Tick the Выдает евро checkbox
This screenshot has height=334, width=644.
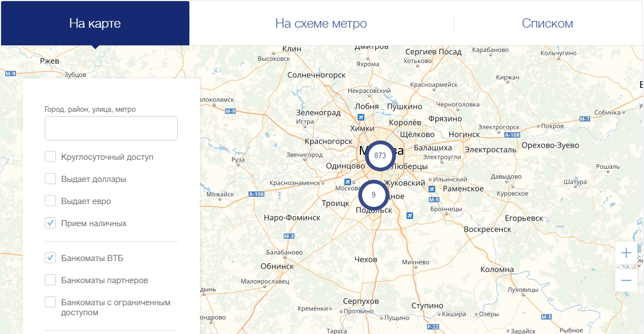click(50, 201)
